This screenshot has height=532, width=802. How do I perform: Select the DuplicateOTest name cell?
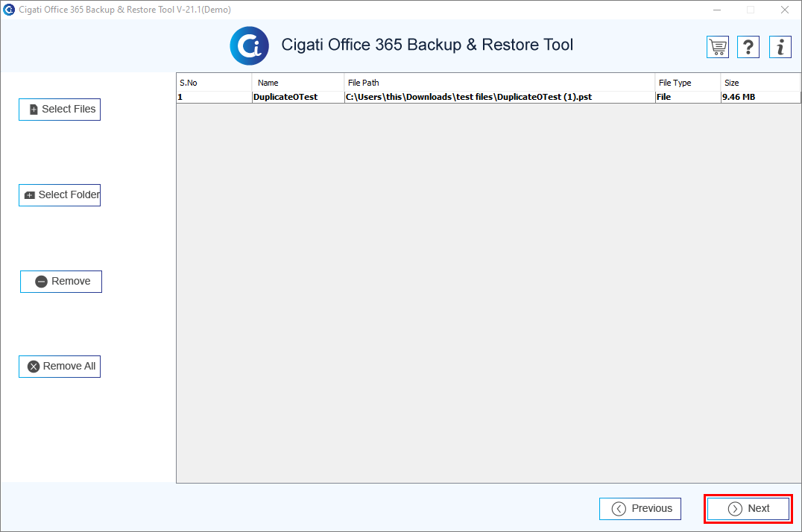point(297,97)
